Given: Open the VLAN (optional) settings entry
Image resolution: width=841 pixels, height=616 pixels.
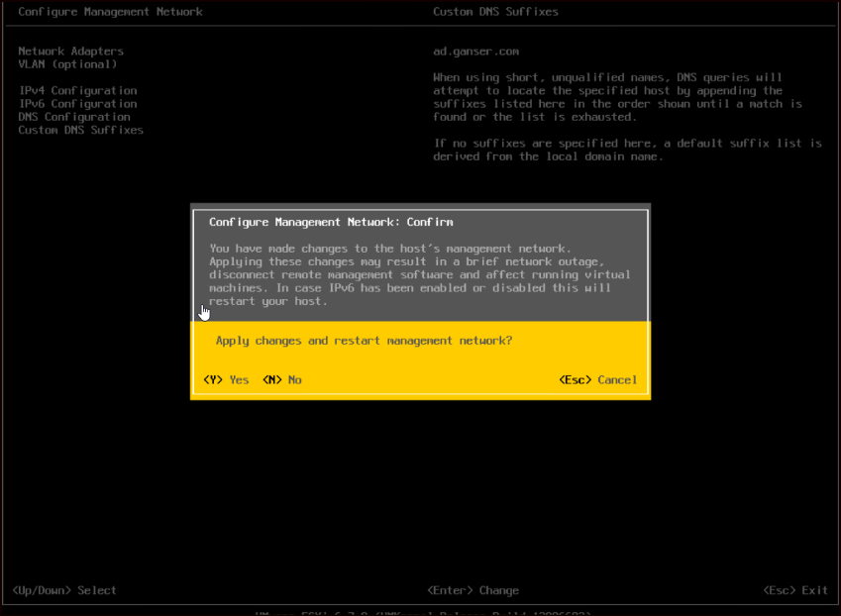Looking at the screenshot, I should 65,63.
